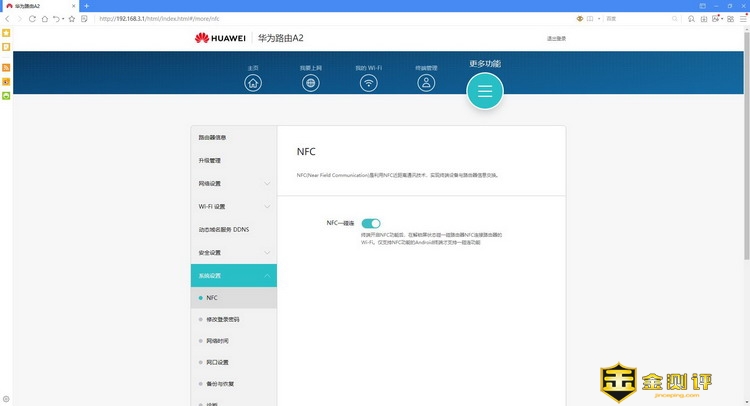Collapse the 系统设置 section
Screen dimensions: 750x406
pos(233,275)
